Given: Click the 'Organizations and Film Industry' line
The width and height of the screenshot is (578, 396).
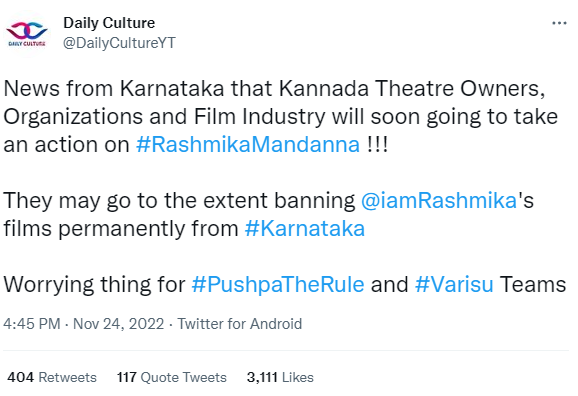Looking at the screenshot, I should 281,117.
